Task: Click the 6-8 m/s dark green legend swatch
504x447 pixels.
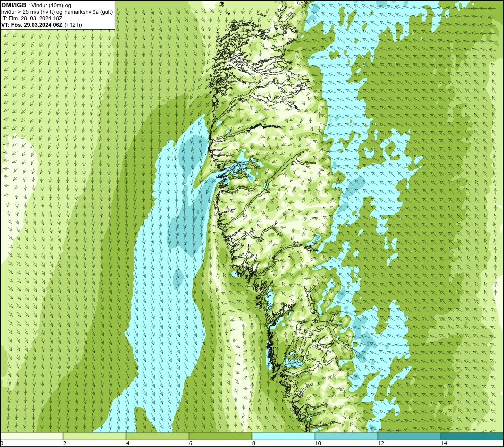Action: pyautogui.click(x=221, y=436)
